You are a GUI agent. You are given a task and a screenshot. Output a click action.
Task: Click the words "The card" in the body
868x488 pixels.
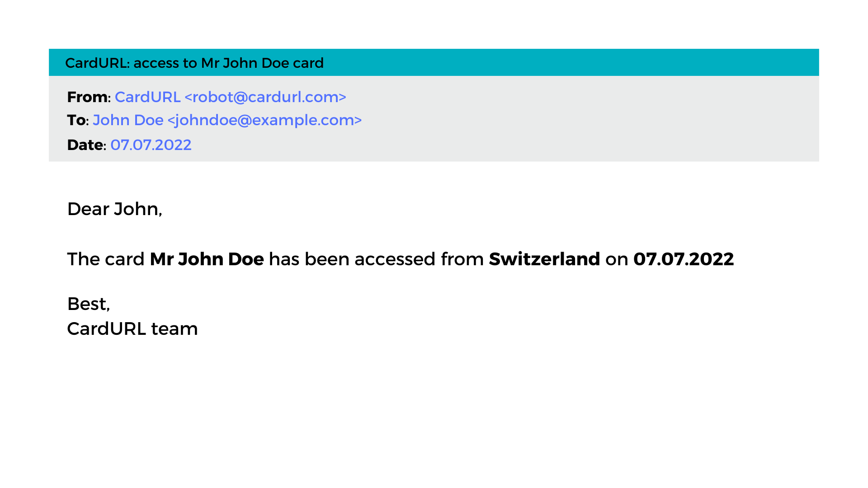[105, 259]
